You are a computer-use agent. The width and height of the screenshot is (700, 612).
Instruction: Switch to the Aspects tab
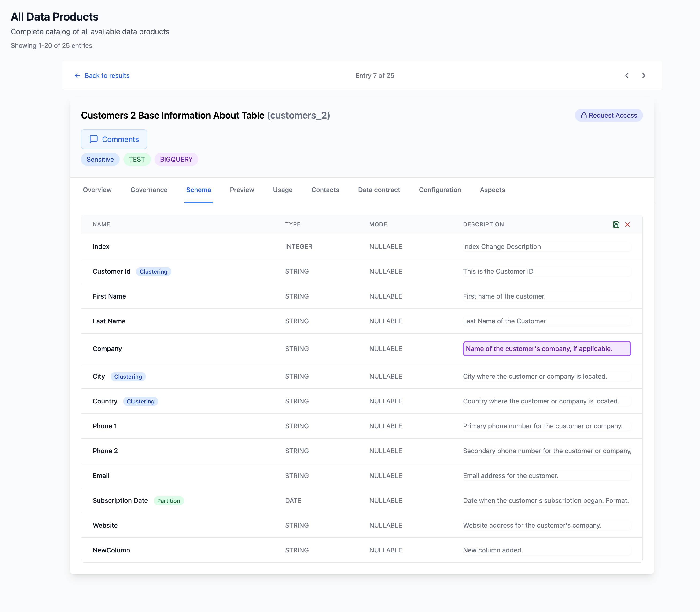(492, 190)
